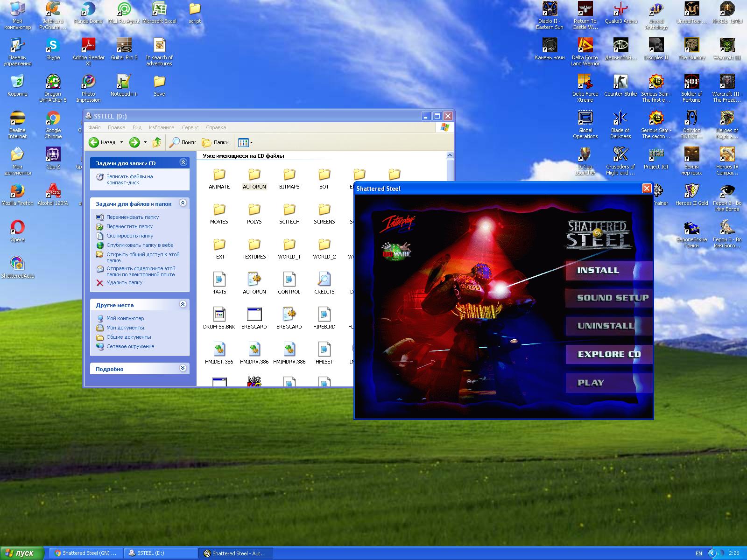Click the Назад back button
Screen dimensions: 747x560
(103, 142)
